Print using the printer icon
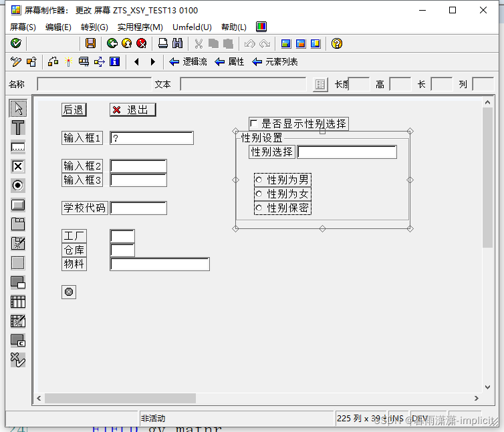The height and width of the screenshot is (432, 504). click(163, 43)
